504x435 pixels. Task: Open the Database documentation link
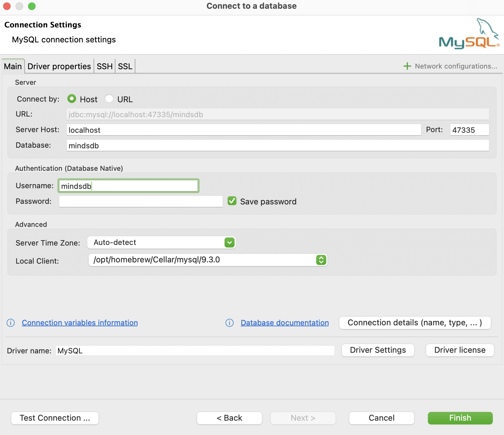coord(285,323)
